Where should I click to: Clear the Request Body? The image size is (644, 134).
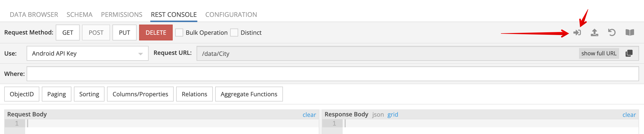[309, 115]
